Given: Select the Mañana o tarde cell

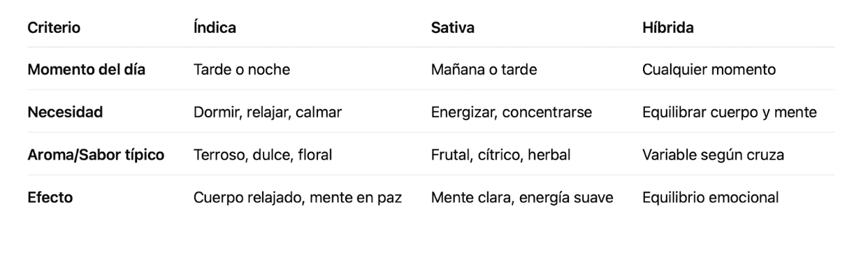Looking at the screenshot, I should (484, 70).
